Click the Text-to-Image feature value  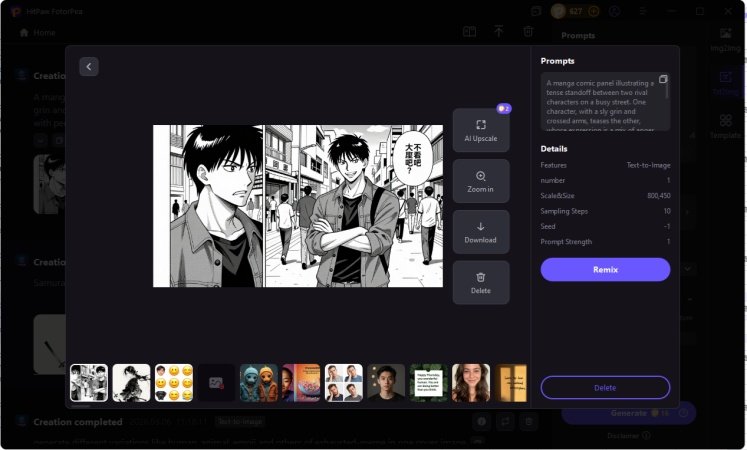(648, 165)
